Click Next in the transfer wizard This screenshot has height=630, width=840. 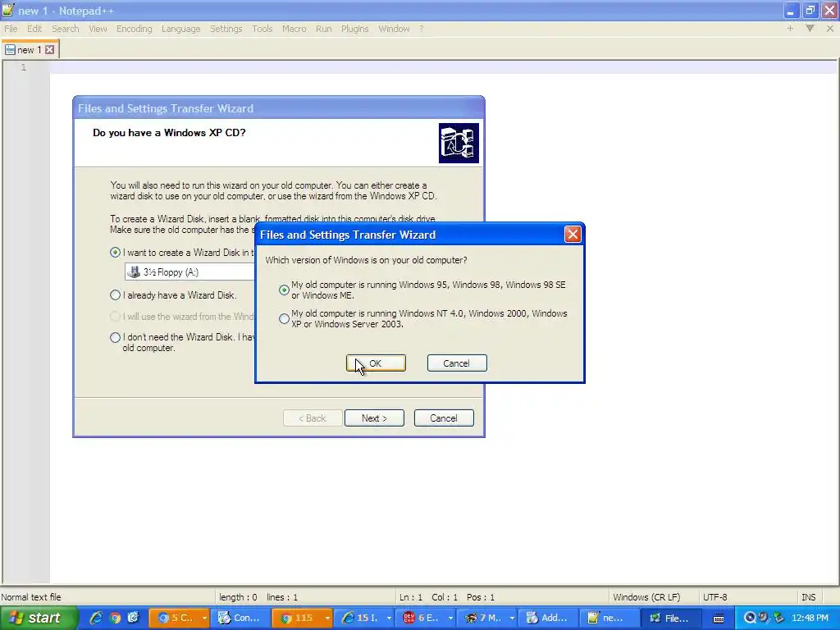point(374,418)
